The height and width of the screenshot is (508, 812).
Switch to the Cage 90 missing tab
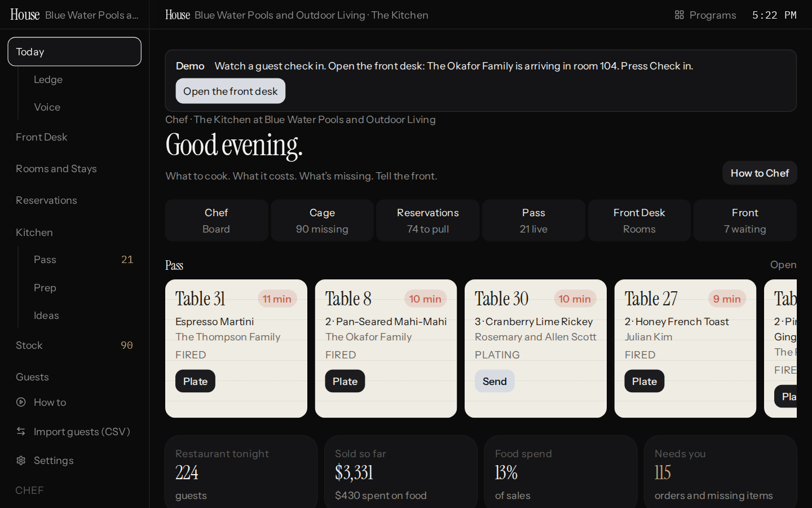click(322, 221)
